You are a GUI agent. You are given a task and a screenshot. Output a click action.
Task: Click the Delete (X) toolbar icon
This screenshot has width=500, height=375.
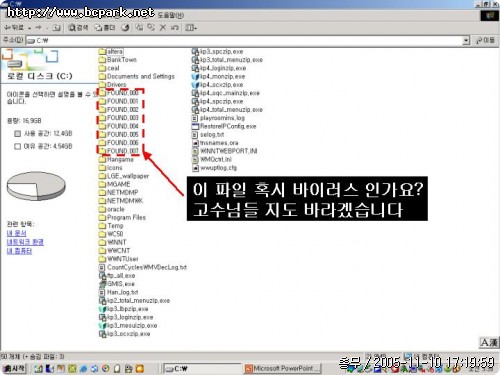click(x=163, y=28)
